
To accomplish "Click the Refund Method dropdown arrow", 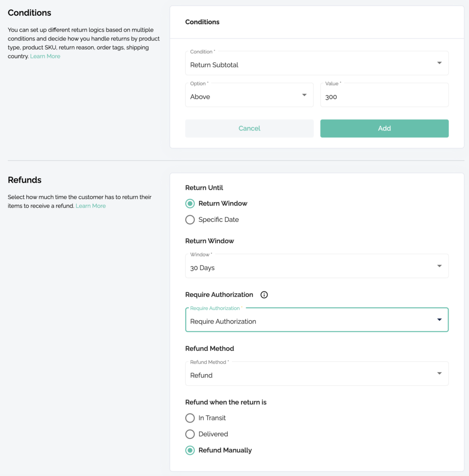I will (439, 373).
